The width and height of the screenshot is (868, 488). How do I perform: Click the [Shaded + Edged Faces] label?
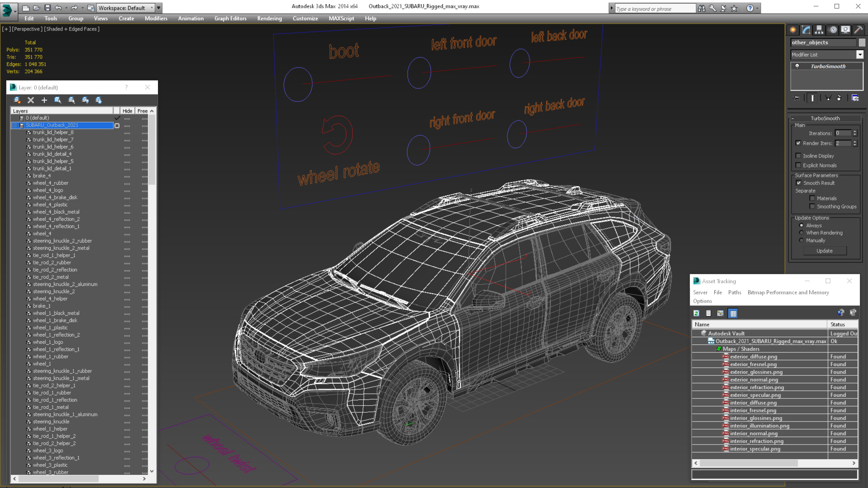(72, 29)
